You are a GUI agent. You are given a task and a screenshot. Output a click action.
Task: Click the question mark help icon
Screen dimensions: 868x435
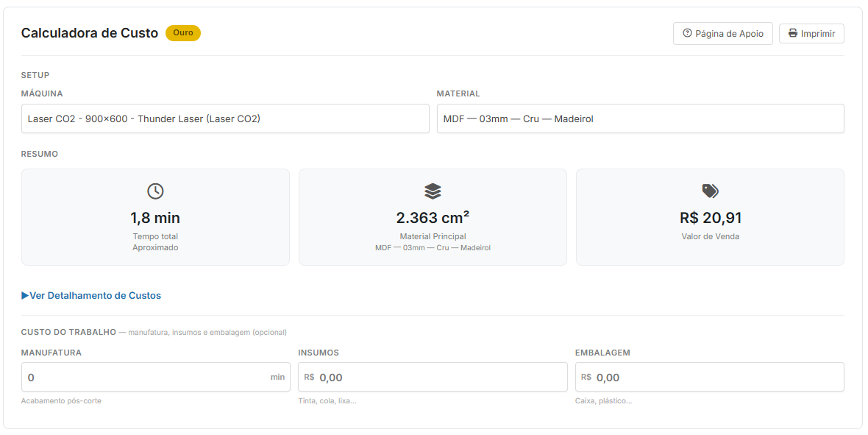687,33
